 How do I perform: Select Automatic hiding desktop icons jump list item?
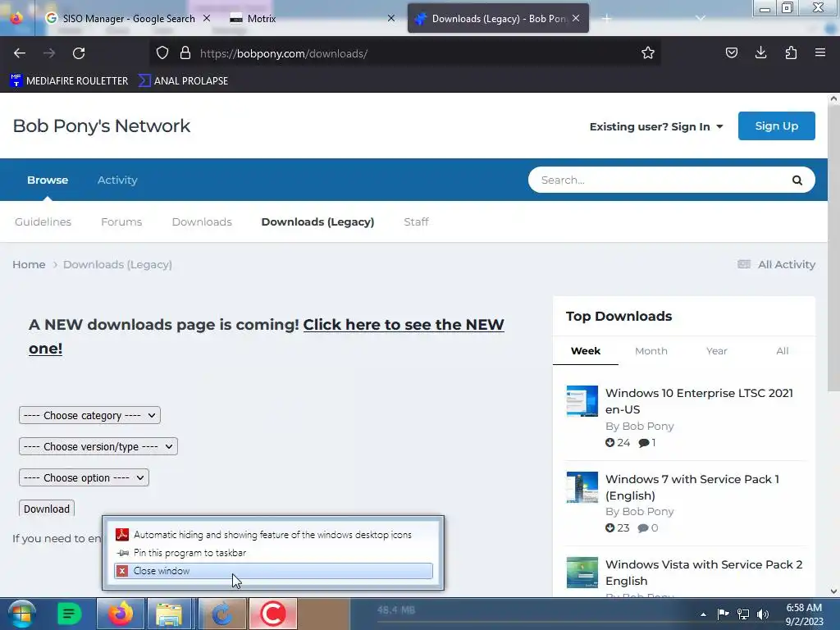coord(273,535)
